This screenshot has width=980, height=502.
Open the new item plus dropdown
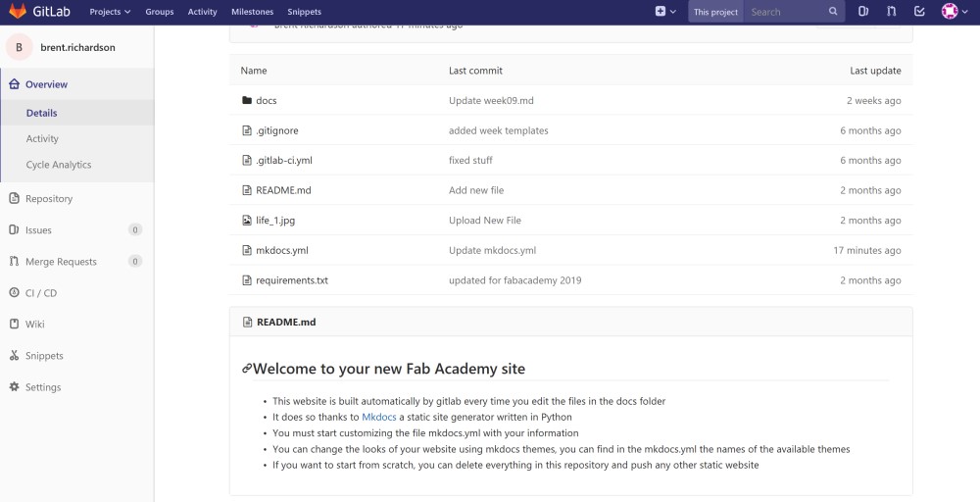(665, 12)
